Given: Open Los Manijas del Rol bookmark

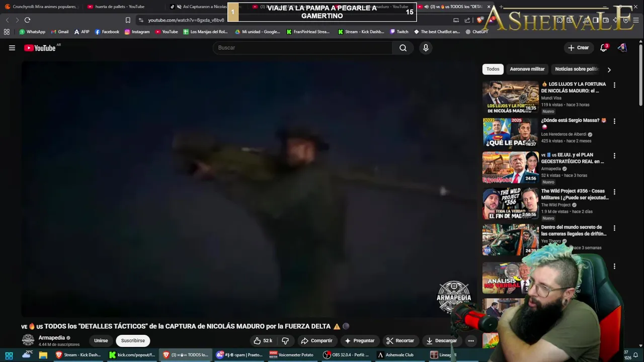Looking at the screenshot, I should click(x=205, y=32).
